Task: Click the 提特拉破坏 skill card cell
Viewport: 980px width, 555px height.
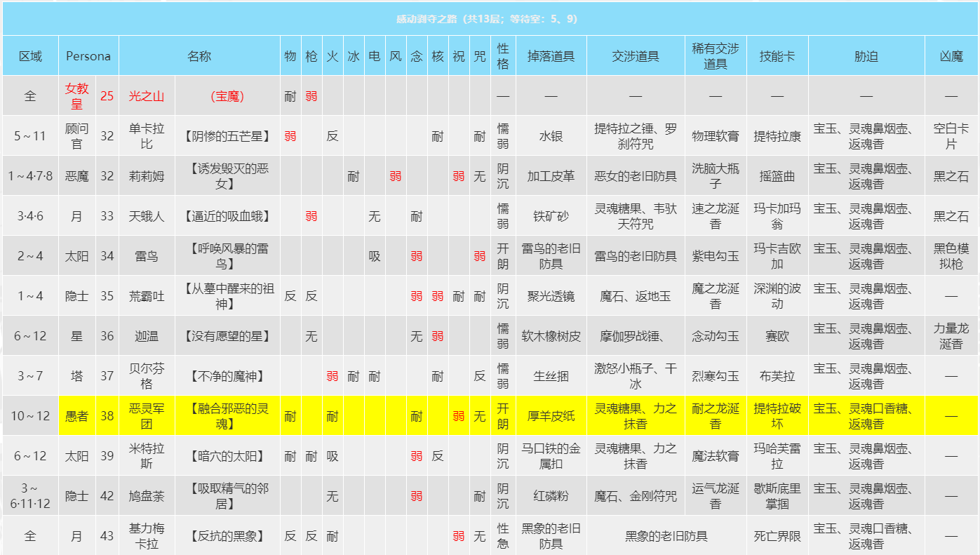Action: coord(777,416)
